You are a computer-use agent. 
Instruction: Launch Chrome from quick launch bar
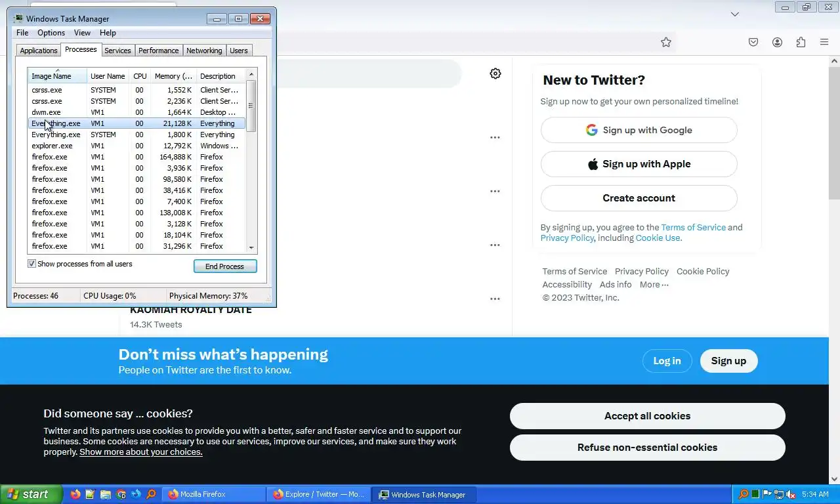[x=121, y=494]
